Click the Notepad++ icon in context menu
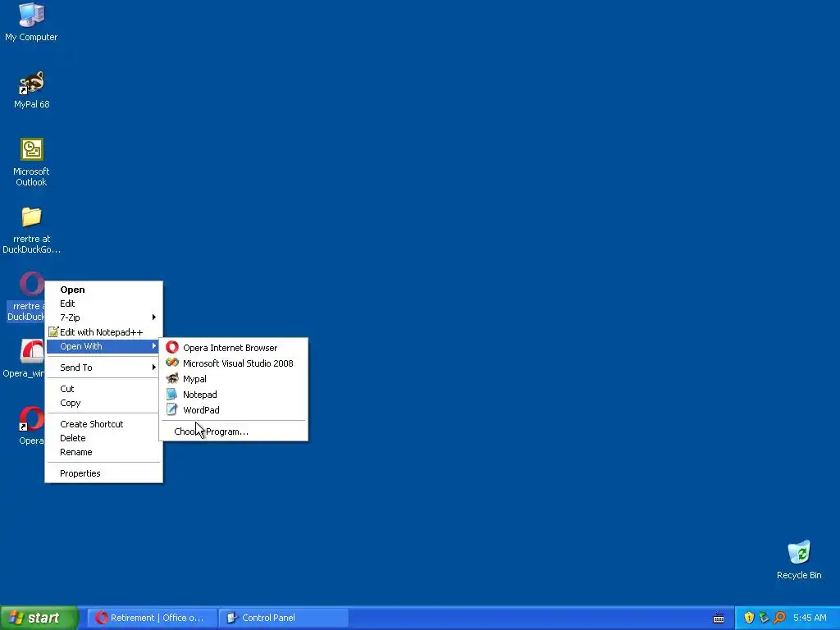This screenshot has width=840, height=630. tap(53, 331)
